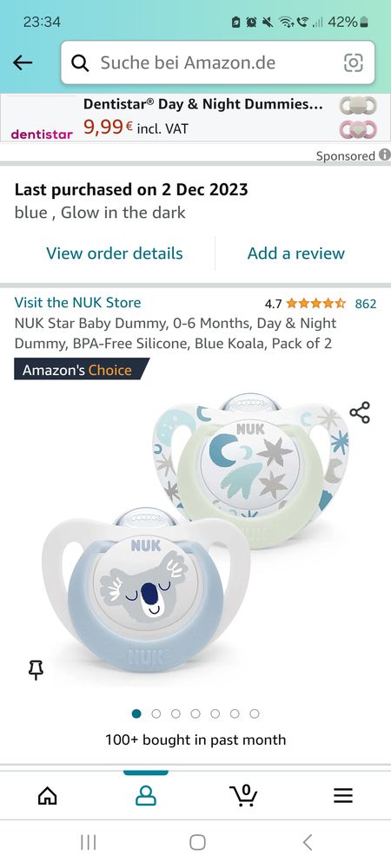
Task: Tap Android recent apps navigation button
Action: click(88, 843)
